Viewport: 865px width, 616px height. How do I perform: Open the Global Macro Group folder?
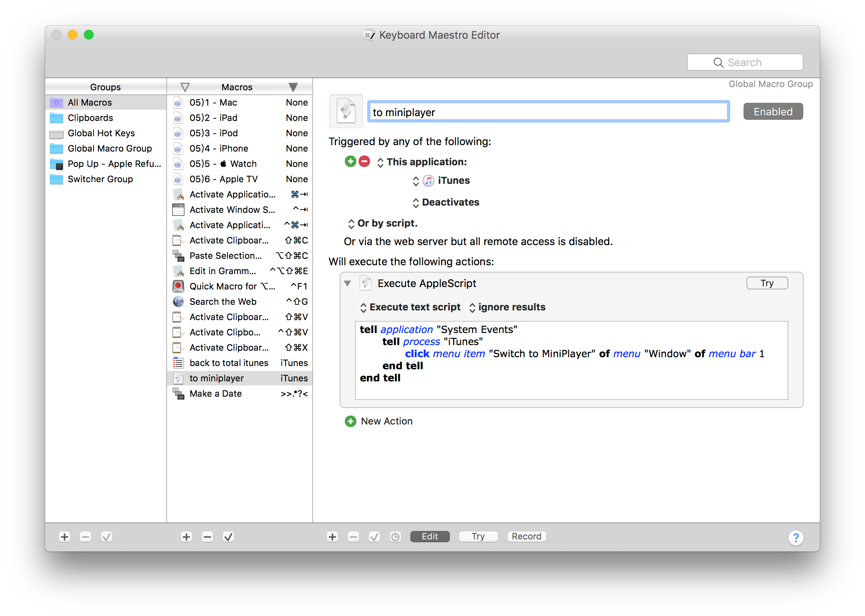pos(106,148)
